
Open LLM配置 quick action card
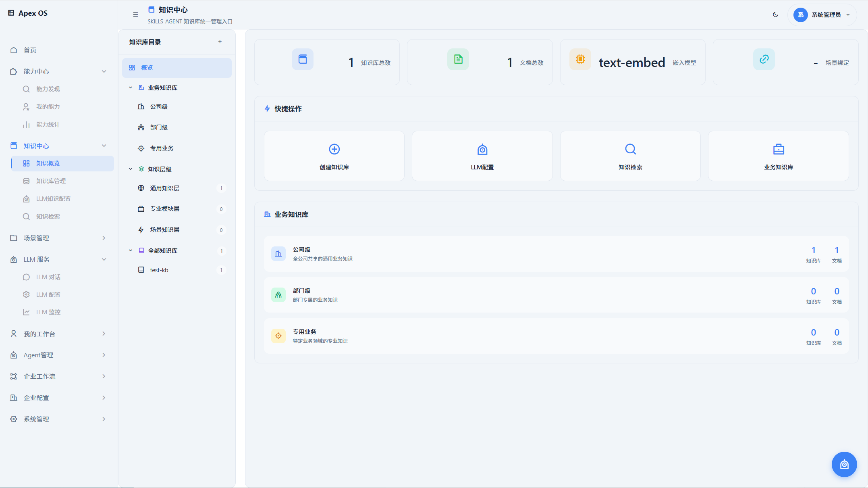(x=482, y=156)
